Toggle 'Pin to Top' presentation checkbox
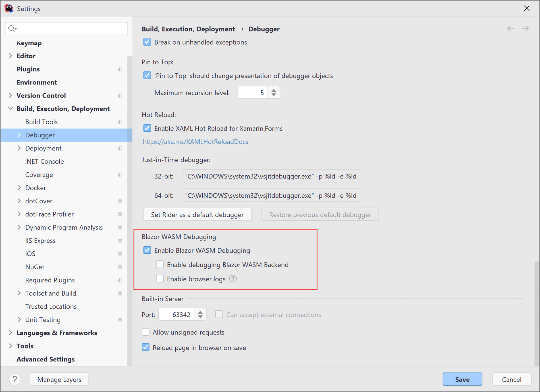Screen dimensions: 540x392 point(147,76)
